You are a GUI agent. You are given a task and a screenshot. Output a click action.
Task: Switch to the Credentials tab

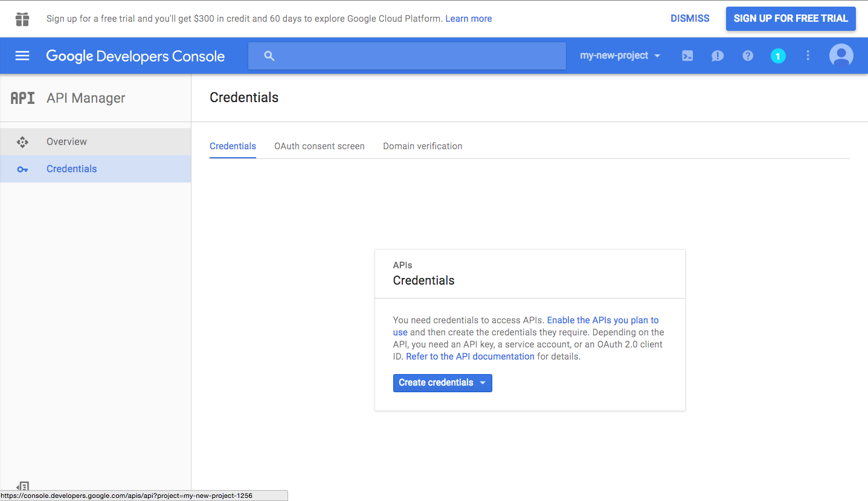(233, 146)
